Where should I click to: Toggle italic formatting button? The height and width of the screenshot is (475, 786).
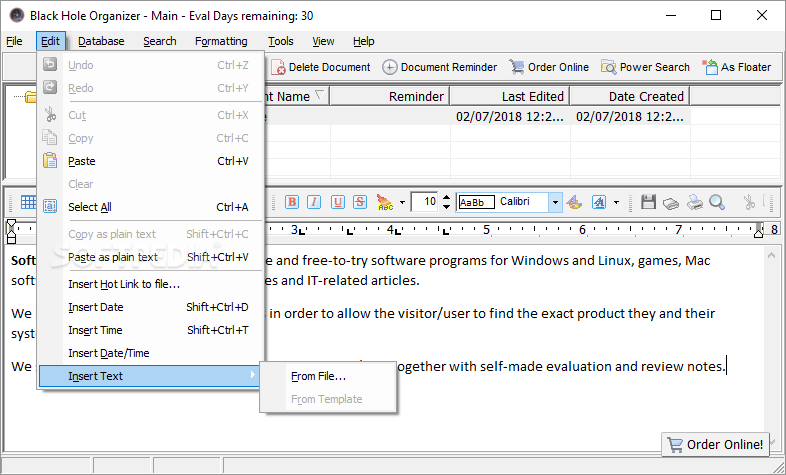tap(314, 202)
